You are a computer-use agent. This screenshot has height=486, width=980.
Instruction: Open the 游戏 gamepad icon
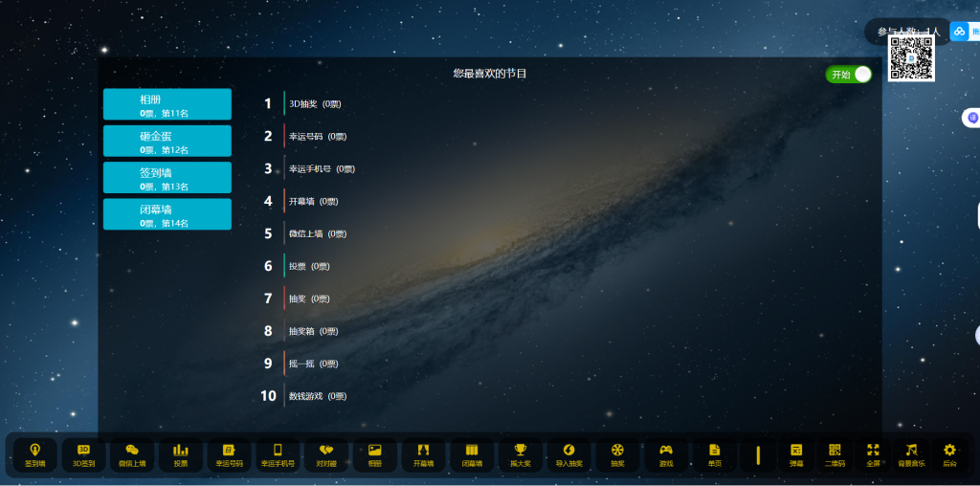tap(666, 454)
